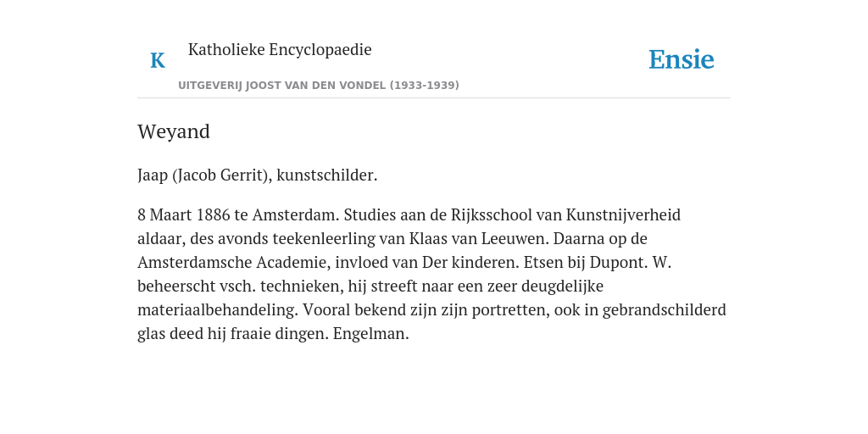Click the author name Engelman
The height and width of the screenshot is (434, 868).
coord(371,334)
